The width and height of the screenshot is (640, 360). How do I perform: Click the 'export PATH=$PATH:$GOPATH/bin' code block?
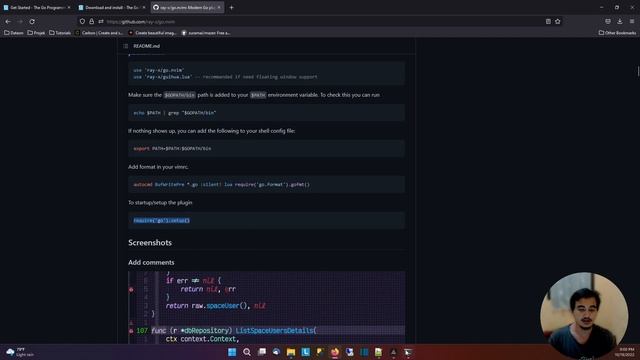267,149
